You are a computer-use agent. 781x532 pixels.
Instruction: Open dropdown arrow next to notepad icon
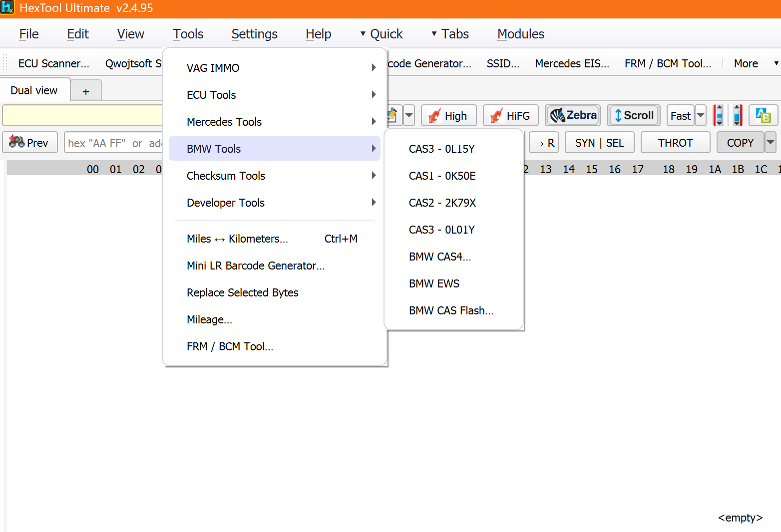pyautogui.click(x=409, y=115)
